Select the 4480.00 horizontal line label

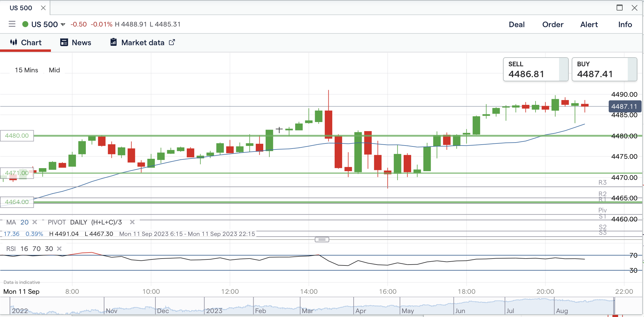(x=17, y=136)
